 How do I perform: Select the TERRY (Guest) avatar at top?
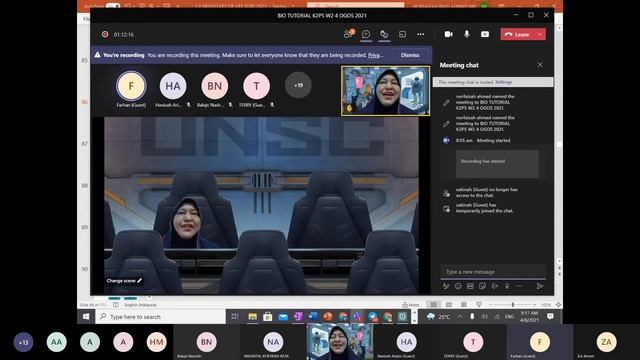pyautogui.click(x=256, y=86)
